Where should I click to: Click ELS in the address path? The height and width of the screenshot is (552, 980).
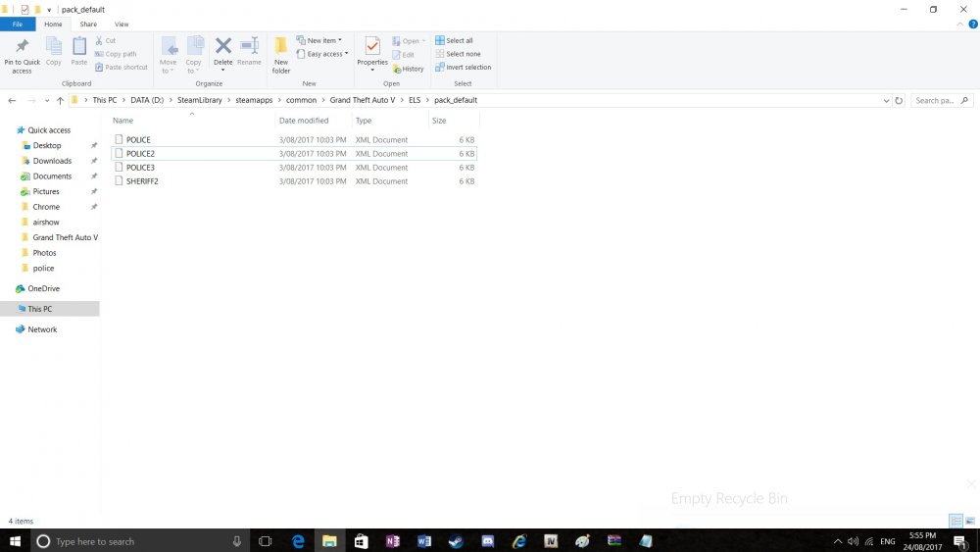coord(415,100)
